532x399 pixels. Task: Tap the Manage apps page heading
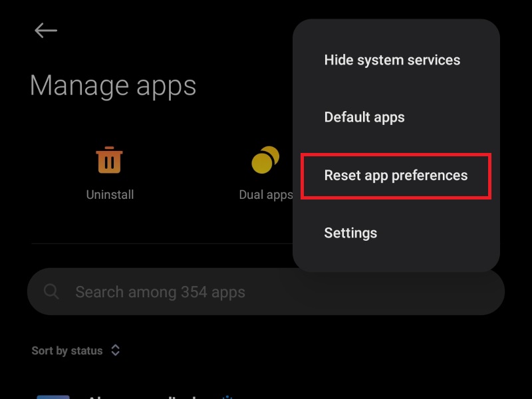[x=113, y=86]
